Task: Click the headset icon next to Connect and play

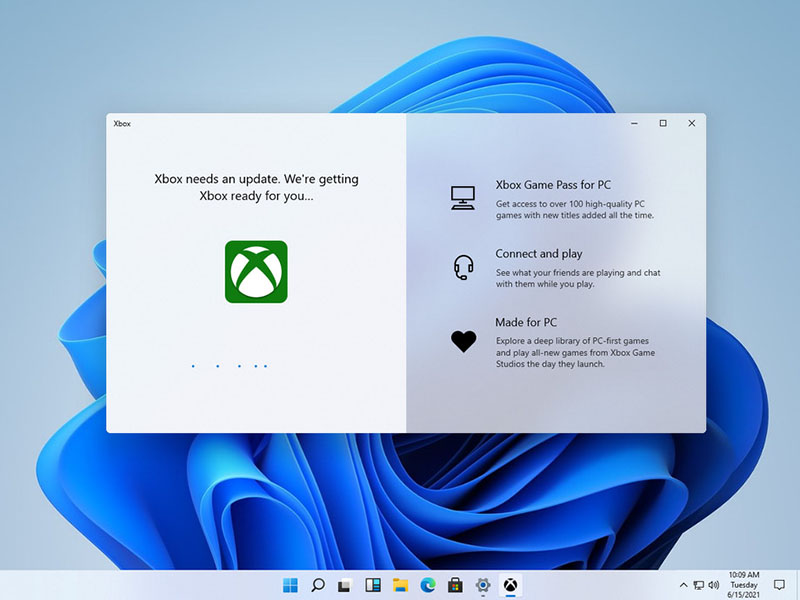Action: 462,265
